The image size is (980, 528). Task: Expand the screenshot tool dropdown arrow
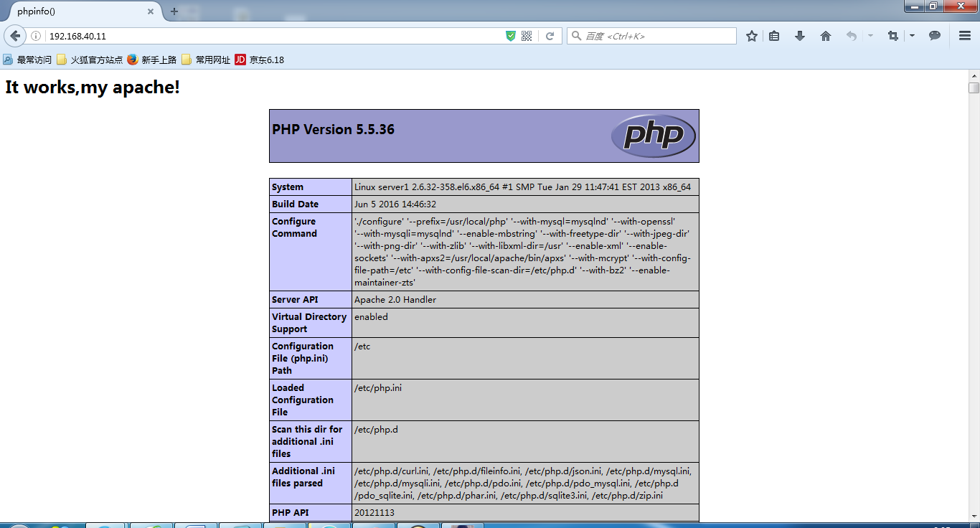[x=912, y=35]
